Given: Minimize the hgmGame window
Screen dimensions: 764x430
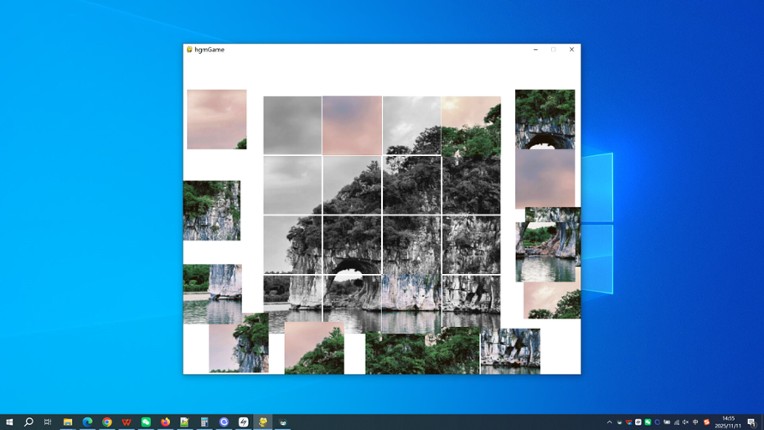Looking at the screenshot, I should coord(536,49).
